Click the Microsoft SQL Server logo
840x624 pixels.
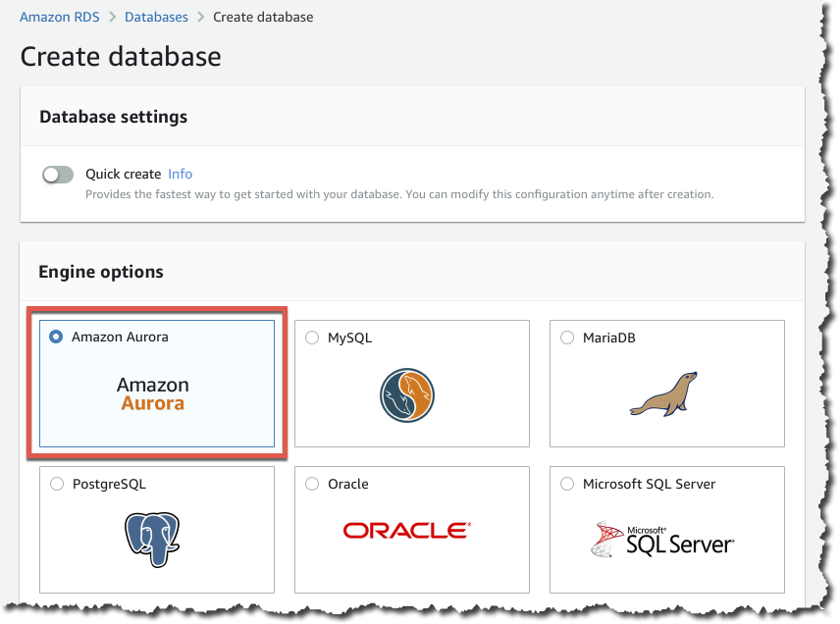[x=664, y=538]
